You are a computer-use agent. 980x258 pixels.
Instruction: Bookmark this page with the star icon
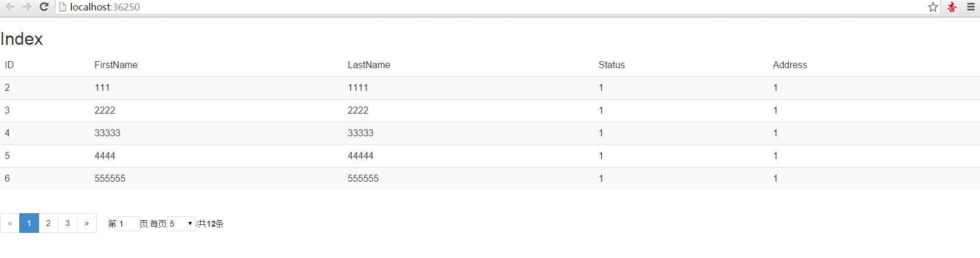pos(933,7)
